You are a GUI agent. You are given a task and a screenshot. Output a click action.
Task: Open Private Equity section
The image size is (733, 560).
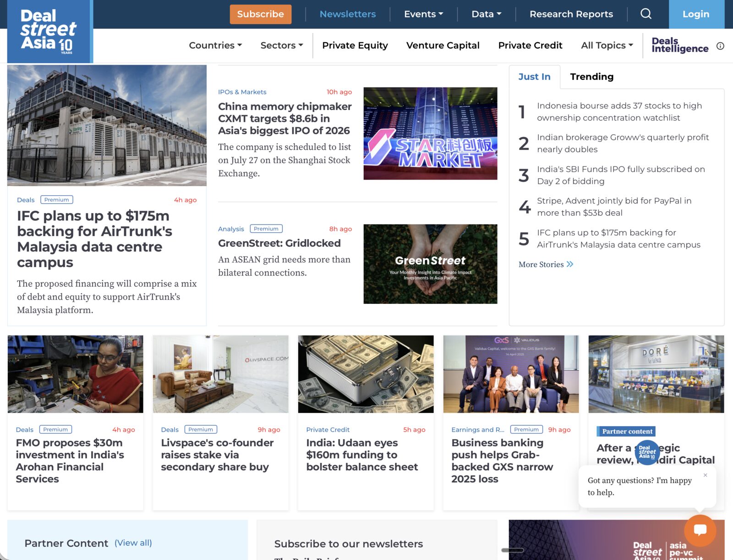355,45
